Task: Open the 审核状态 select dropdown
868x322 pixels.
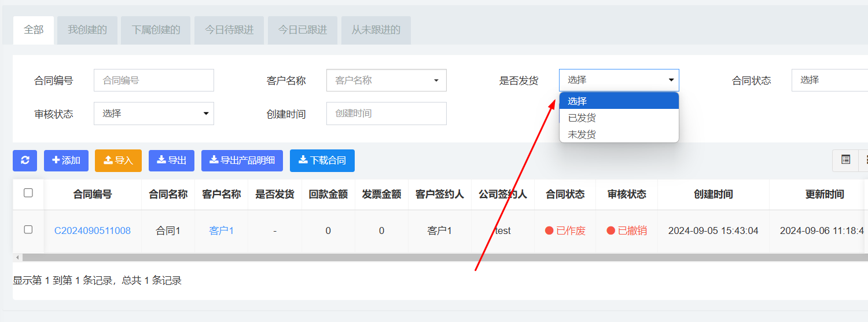Action: [x=153, y=114]
